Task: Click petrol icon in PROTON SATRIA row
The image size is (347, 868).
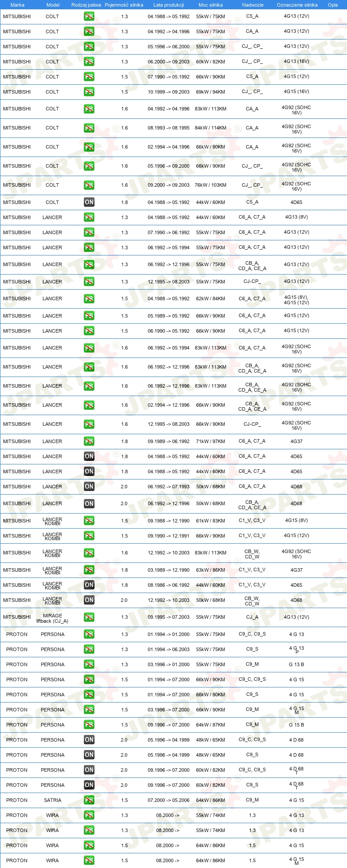Action: click(89, 800)
